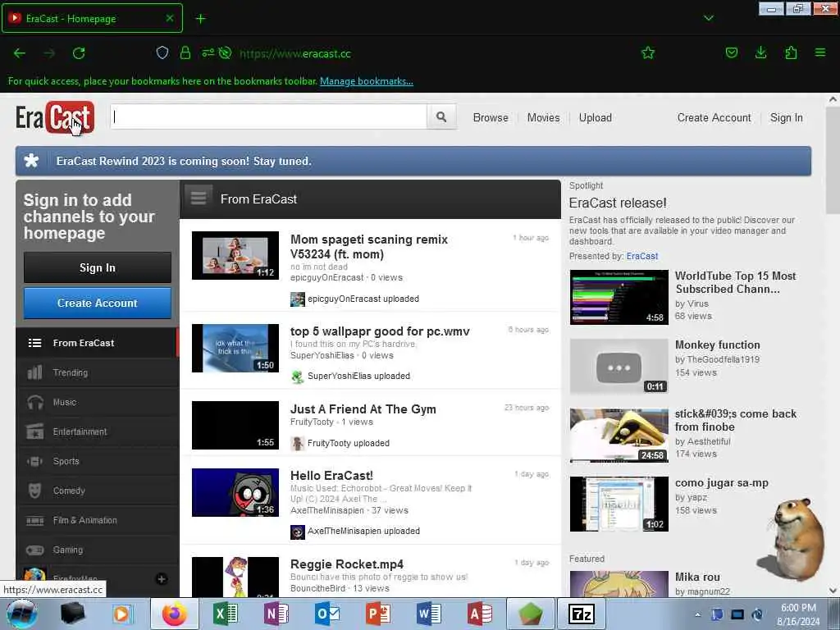Open the Hello EraCast! thumbnail
The height and width of the screenshot is (630, 840).
click(235, 492)
